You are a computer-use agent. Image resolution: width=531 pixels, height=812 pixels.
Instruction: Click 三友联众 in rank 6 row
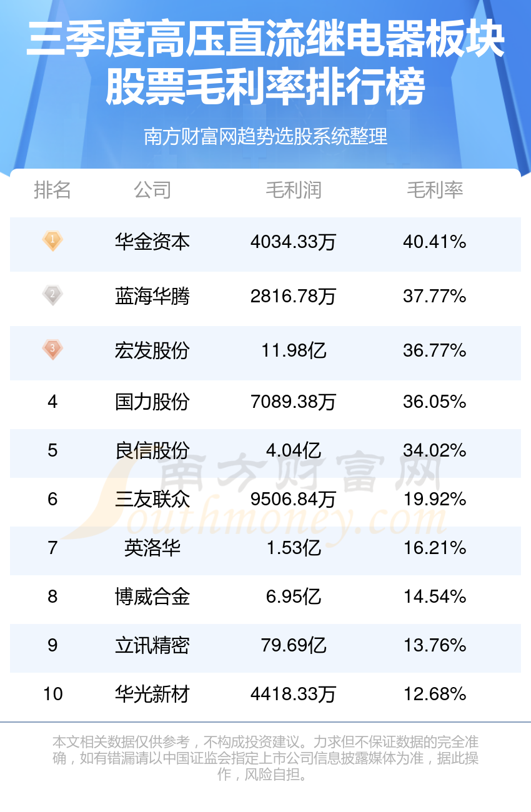[x=152, y=499]
